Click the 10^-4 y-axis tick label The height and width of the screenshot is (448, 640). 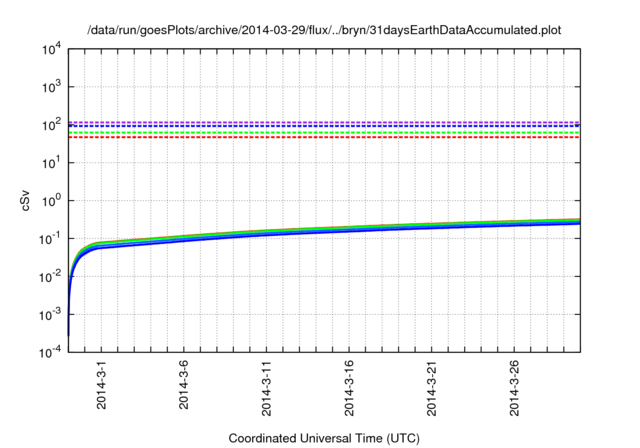point(50,352)
